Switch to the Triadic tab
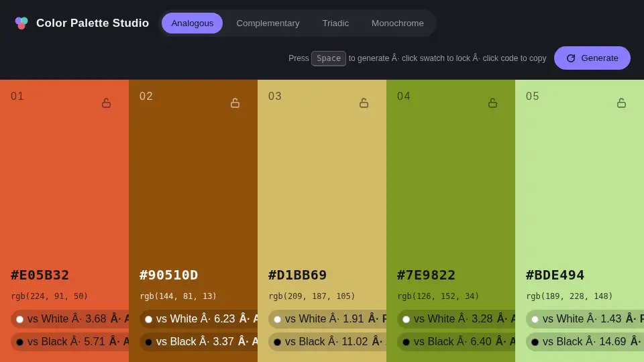Image resolution: width=644 pixels, height=362 pixels. 335,23
